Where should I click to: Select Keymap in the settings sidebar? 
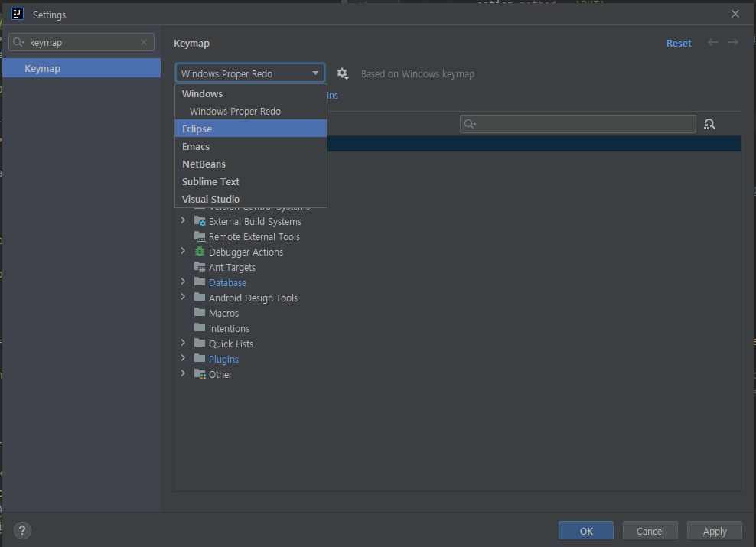click(x=81, y=68)
